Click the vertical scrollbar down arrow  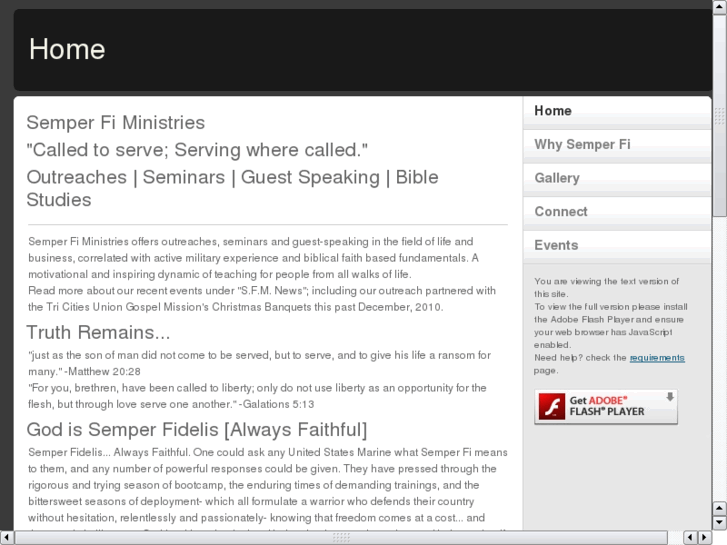719,522
